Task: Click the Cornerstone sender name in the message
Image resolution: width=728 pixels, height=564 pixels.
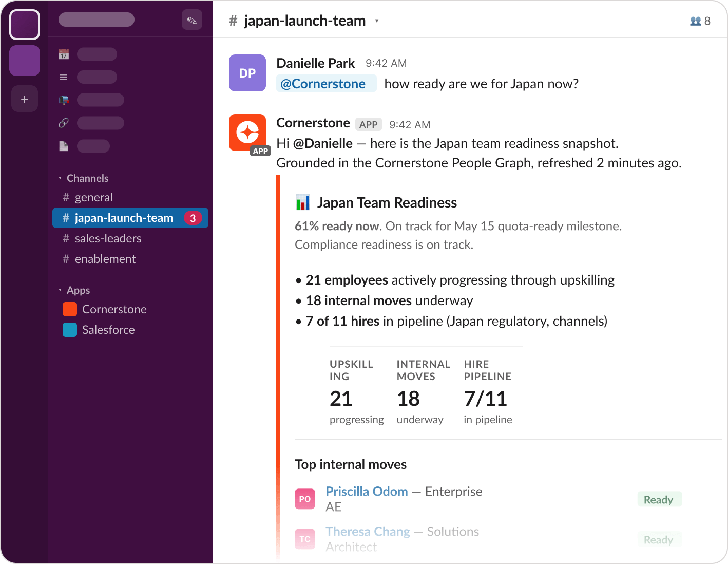Action: click(x=313, y=123)
